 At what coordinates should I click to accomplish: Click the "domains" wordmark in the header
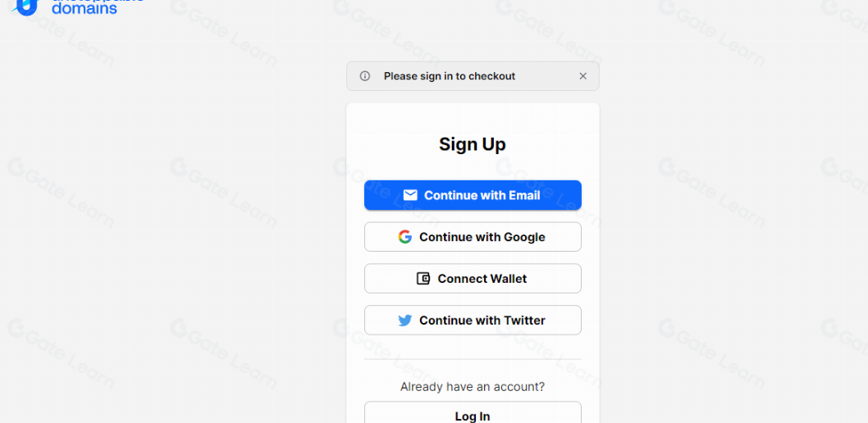[85, 9]
